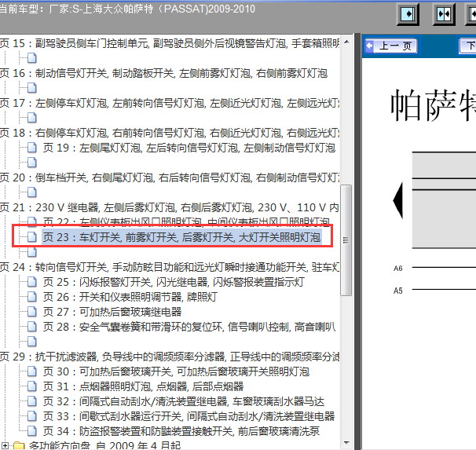Image resolution: width=476 pixels, height=450 pixels.
Task: Open 页 15 副驾驶员侧车门控制单元 entry
Action: [x=170, y=43]
